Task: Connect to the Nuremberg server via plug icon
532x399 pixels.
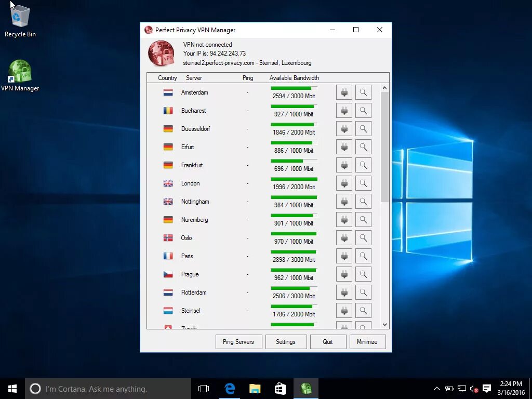Action: (x=344, y=220)
